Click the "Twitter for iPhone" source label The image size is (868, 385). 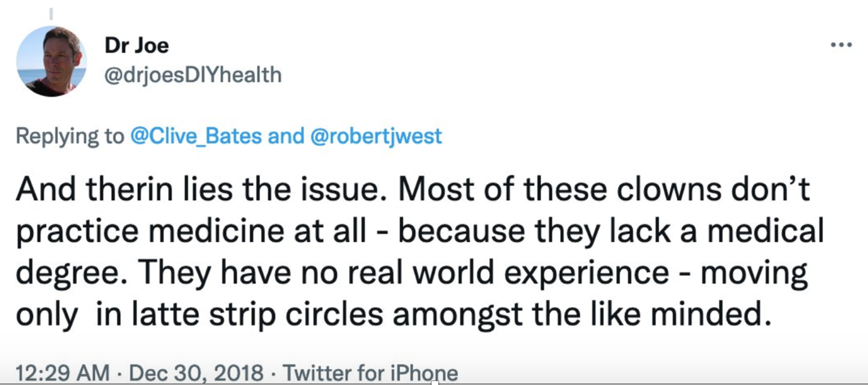pos(371,373)
